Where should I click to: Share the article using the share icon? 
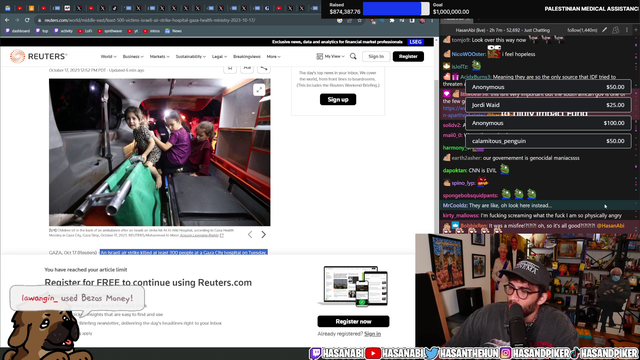[264, 68]
